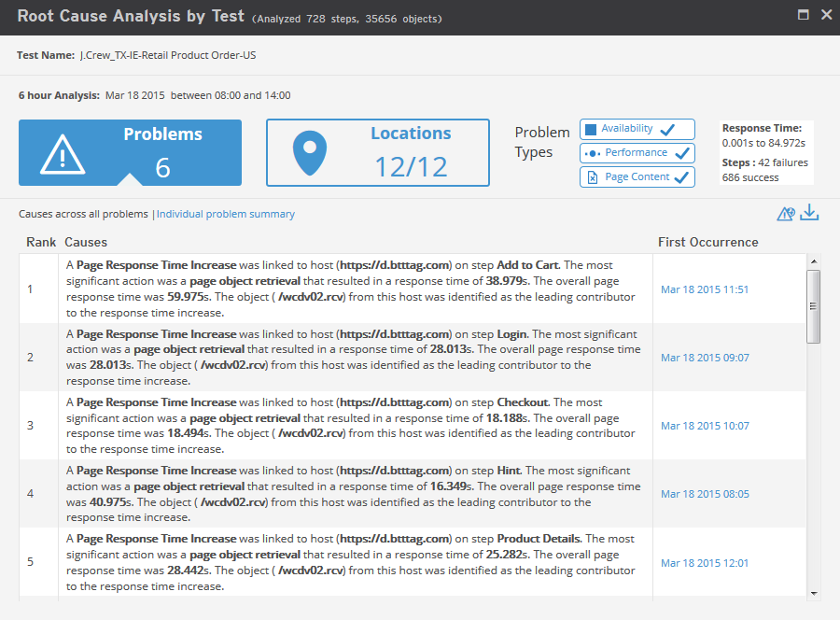The image size is (840, 620).
Task: Maximize the Root Cause Analysis window
Action: click(803, 15)
